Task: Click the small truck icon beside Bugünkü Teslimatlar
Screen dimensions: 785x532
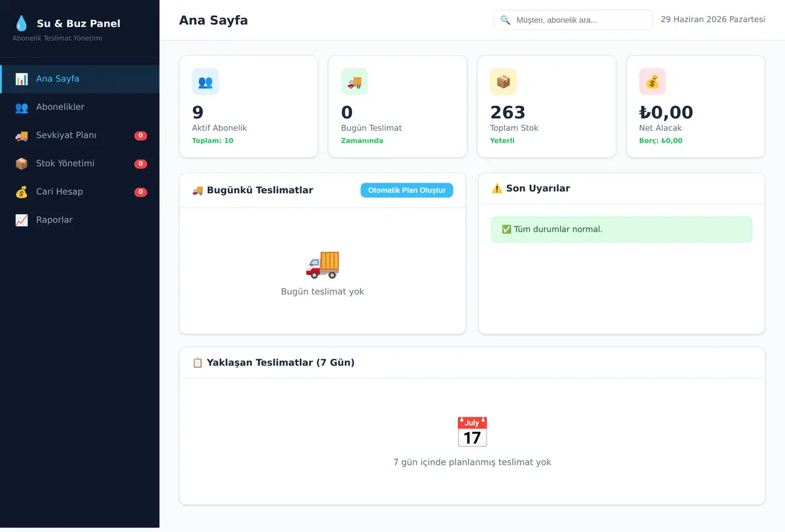Action: tap(198, 190)
